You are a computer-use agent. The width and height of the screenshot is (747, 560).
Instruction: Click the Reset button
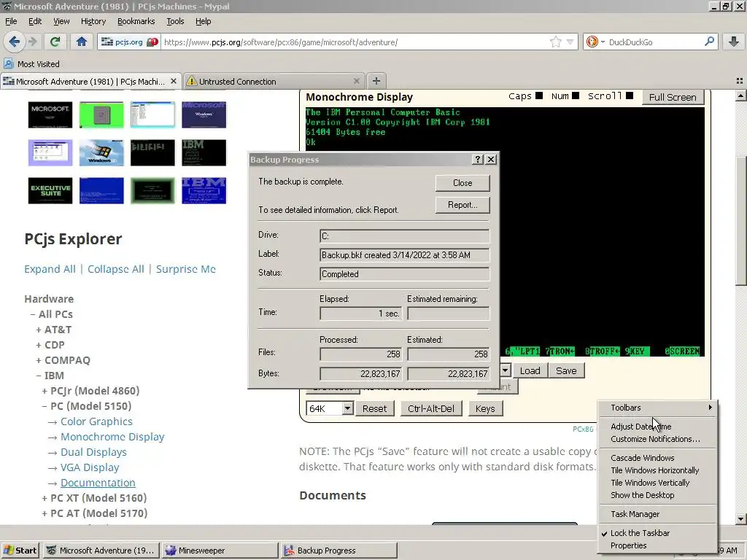pos(374,408)
